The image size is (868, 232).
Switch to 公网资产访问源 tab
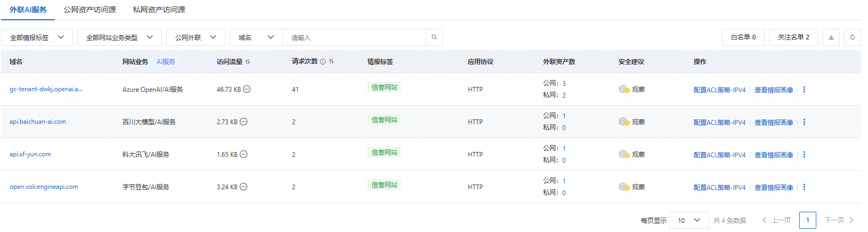(90, 10)
